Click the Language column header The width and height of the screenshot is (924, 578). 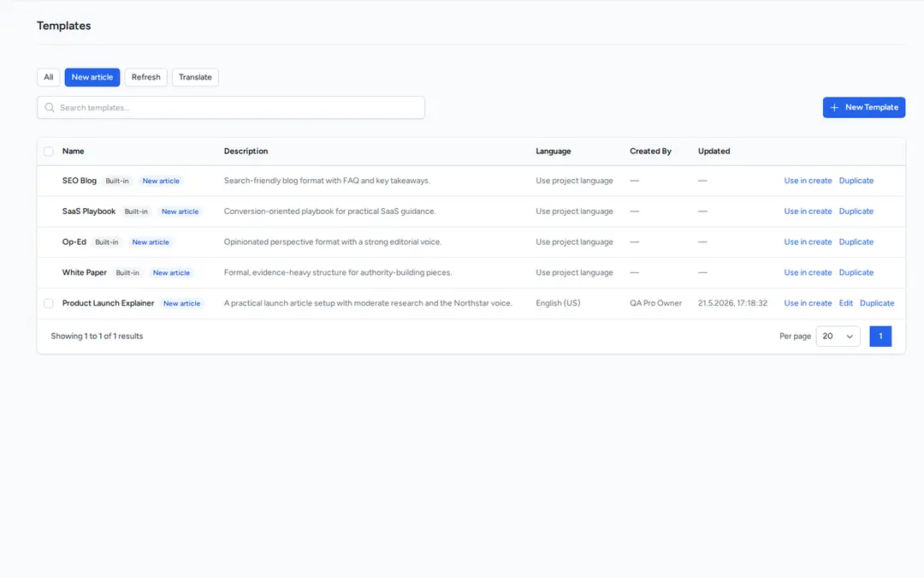[x=554, y=151]
